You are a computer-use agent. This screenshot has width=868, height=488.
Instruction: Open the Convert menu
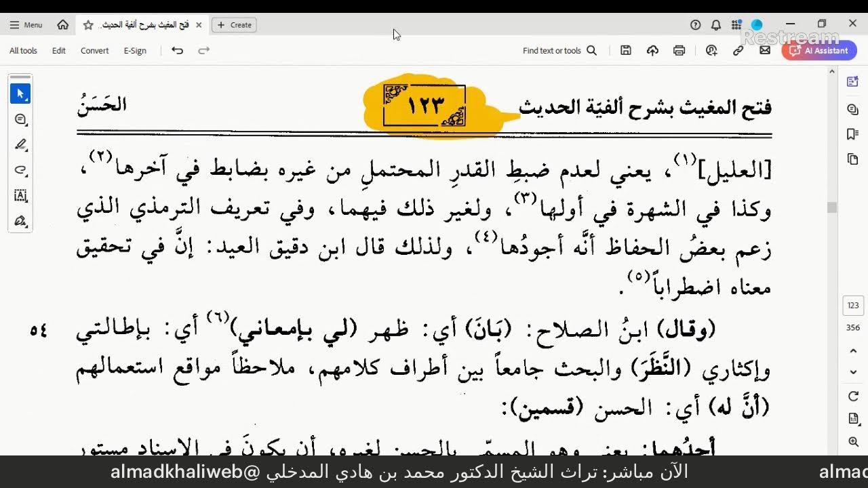pyautogui.click(x=94, y=51)
